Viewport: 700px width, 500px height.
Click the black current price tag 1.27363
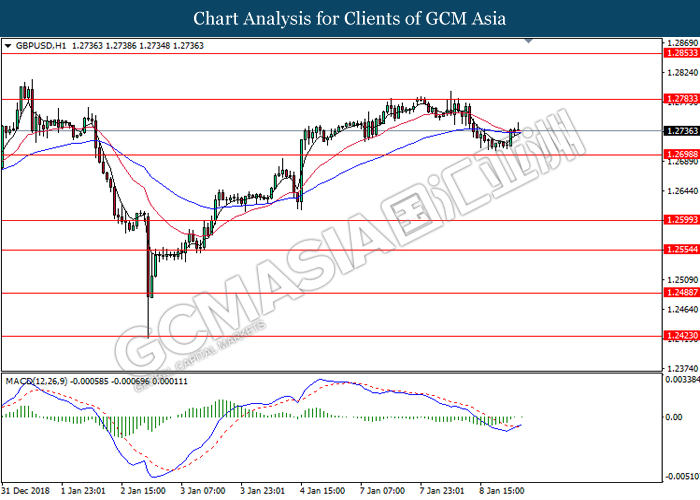tap(679, 130)
